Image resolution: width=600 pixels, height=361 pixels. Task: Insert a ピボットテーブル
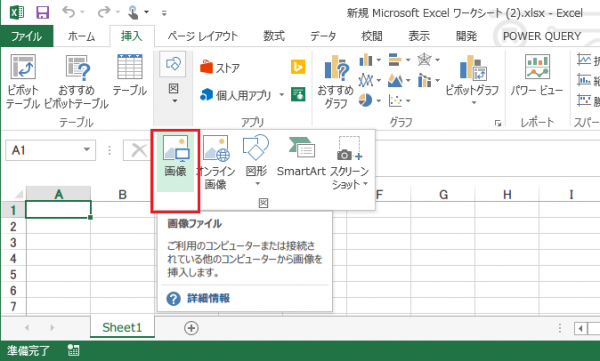point(23,81)
